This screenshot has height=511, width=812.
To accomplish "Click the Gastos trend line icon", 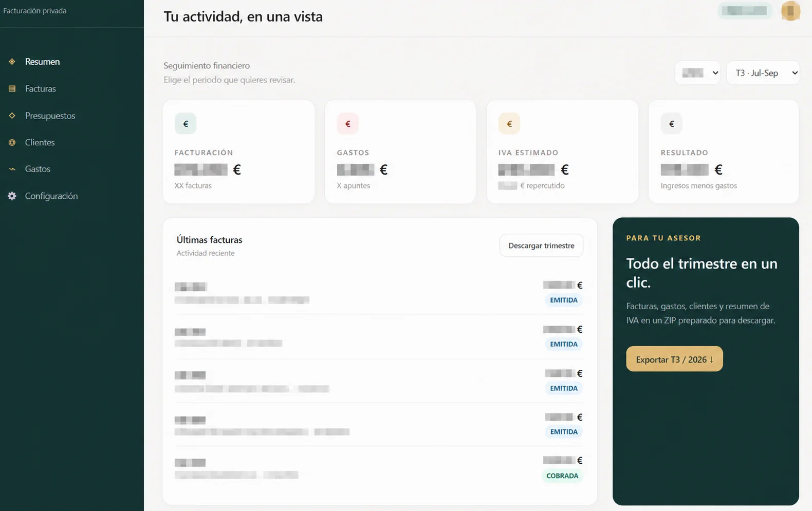I will [x=12, y=169].
